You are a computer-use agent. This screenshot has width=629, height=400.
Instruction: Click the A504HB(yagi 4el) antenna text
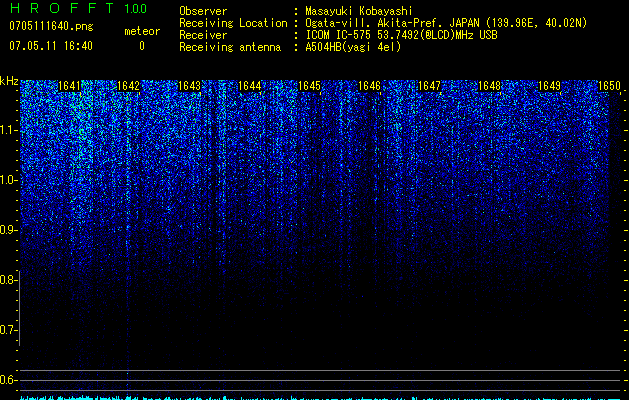click(353, 47)
